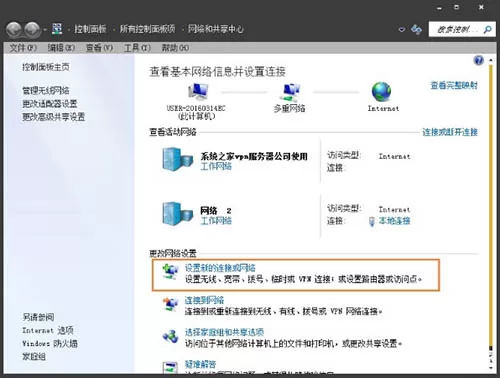Select 网络和共享中心 in the breadcrumb path
The width and height of the screenshot is (500, 378).
216,29
